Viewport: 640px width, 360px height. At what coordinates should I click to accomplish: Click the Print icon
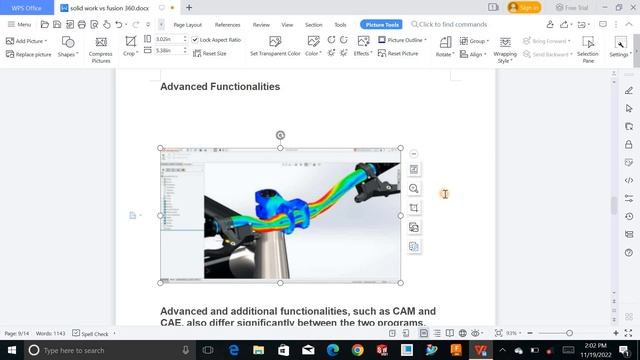tap(82, 24)
